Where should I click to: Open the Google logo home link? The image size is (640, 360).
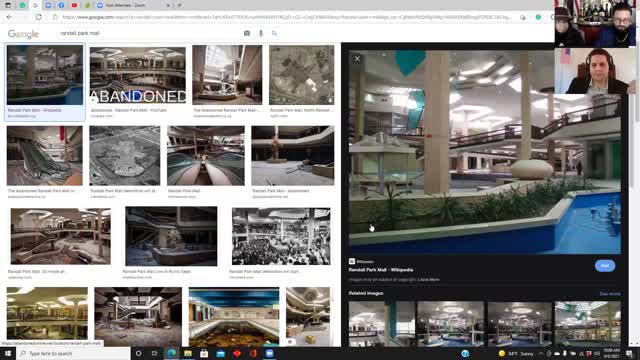[23, 34]
